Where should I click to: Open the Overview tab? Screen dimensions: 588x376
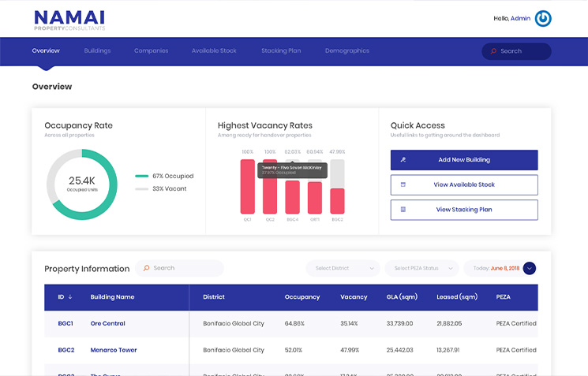point(46,51)
